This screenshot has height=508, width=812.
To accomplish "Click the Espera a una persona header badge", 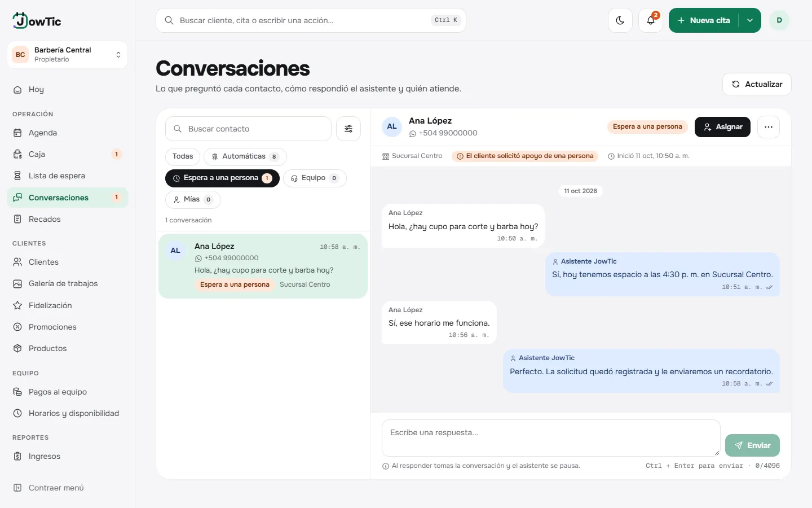I will tap(647, 126).
